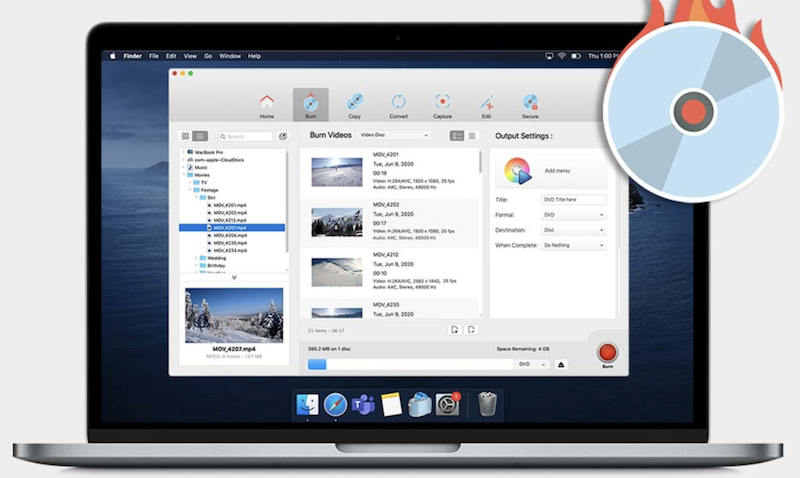This screenshot has width=800, height=478.
Task: Open the View menu in menu bar
Action: [x=188, y=56]
